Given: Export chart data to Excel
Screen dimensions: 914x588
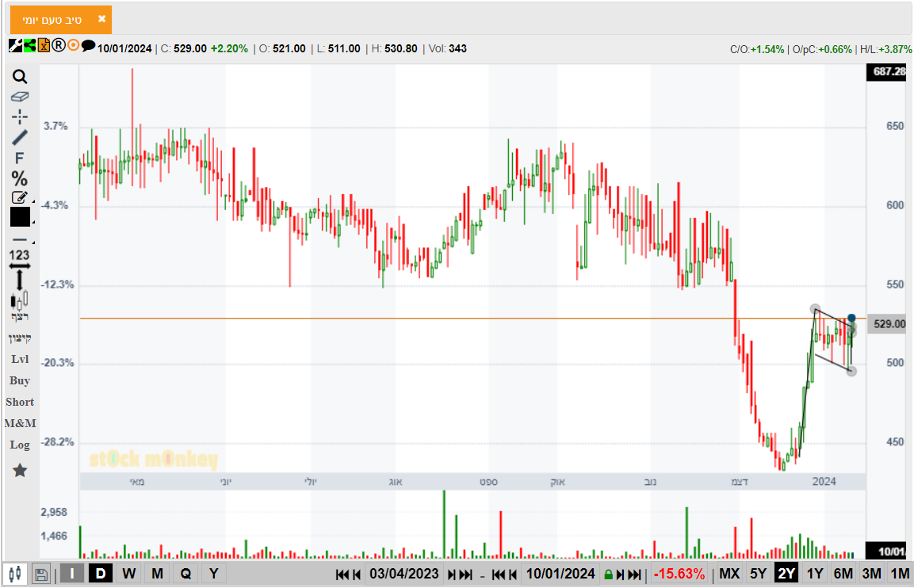Looking at the screenshot, I should (44, 45).
